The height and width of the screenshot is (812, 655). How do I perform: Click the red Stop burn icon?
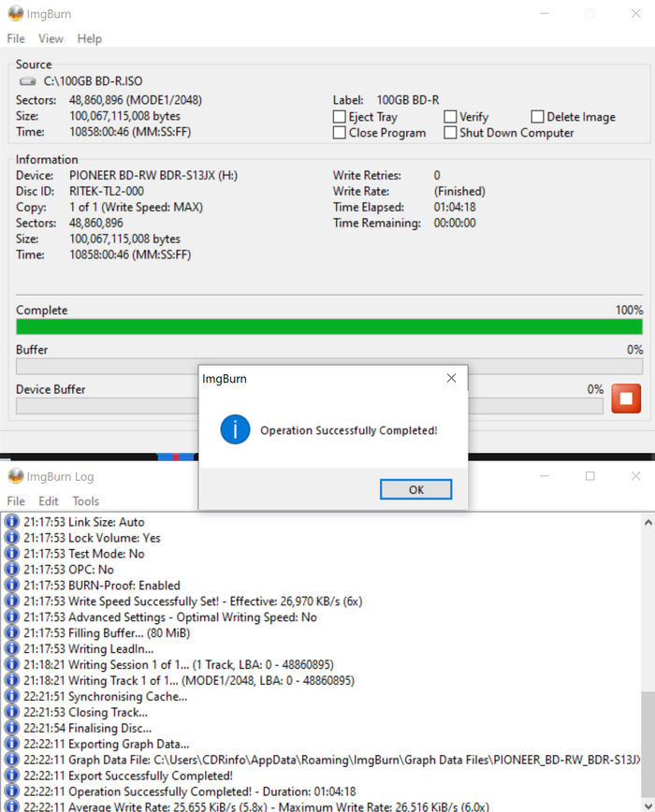625,399
